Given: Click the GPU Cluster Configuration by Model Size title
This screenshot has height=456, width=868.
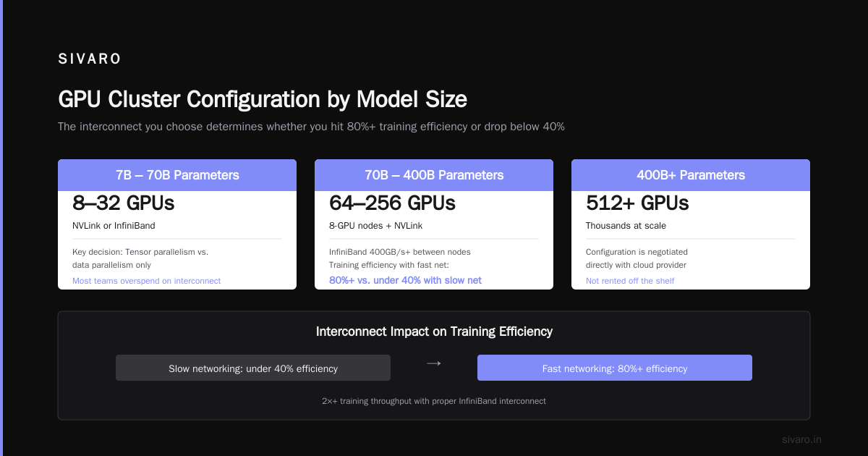Looking at the screenshot, I should 263,99.
